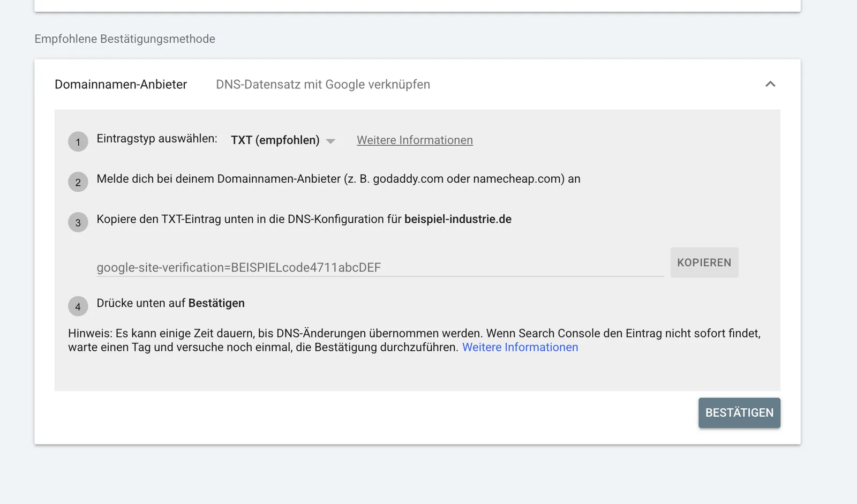Click the DNS-Datensatz mit Google verknüpfen text

coord(323,85)
